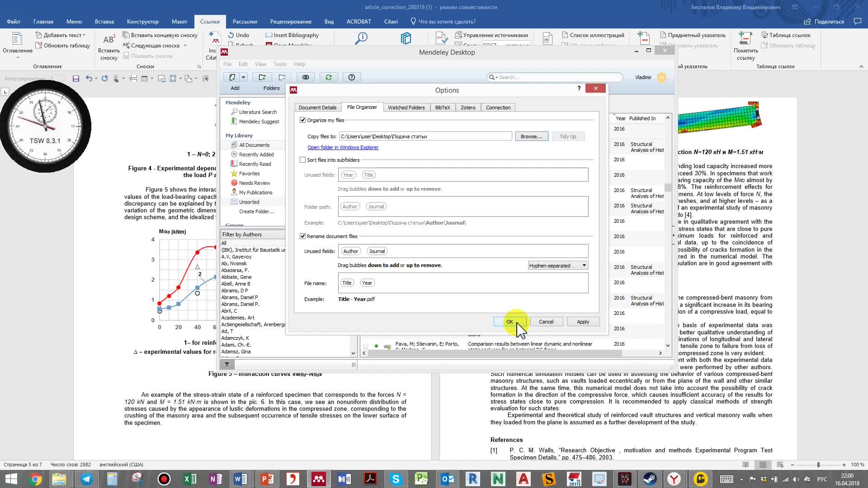Open Telegram from the Windows taskbar
This screenshot has height=488, width=868.
(x=86, y=479)
